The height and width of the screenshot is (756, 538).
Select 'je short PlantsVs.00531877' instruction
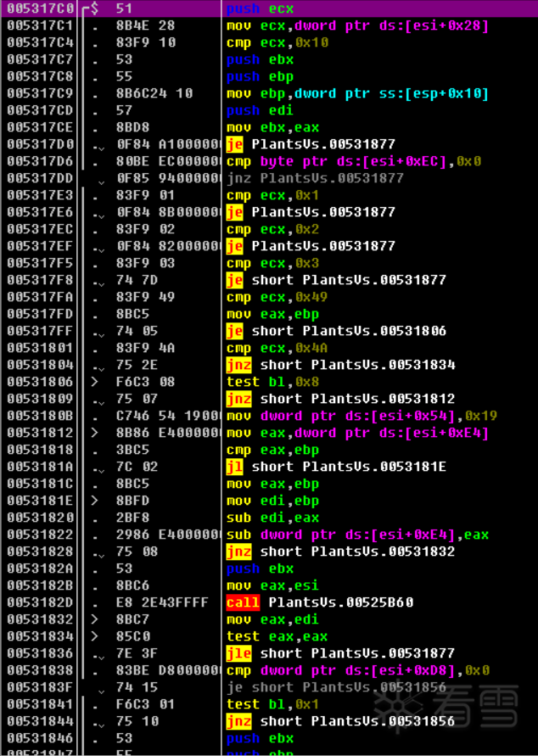[x=336, y=280]
